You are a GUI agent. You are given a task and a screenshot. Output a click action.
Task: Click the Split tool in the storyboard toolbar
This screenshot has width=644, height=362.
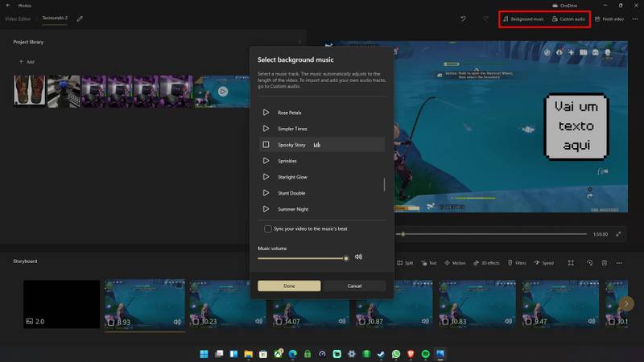(405, 263)
